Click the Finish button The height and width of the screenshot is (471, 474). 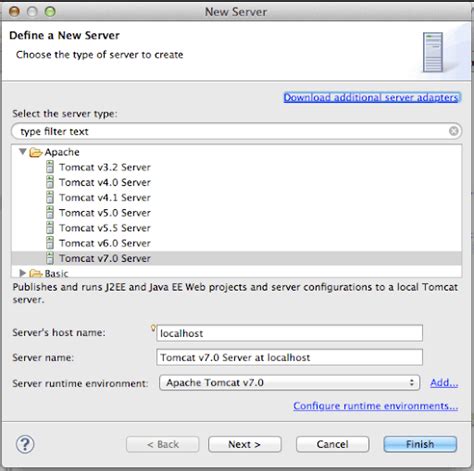[420, 444]
